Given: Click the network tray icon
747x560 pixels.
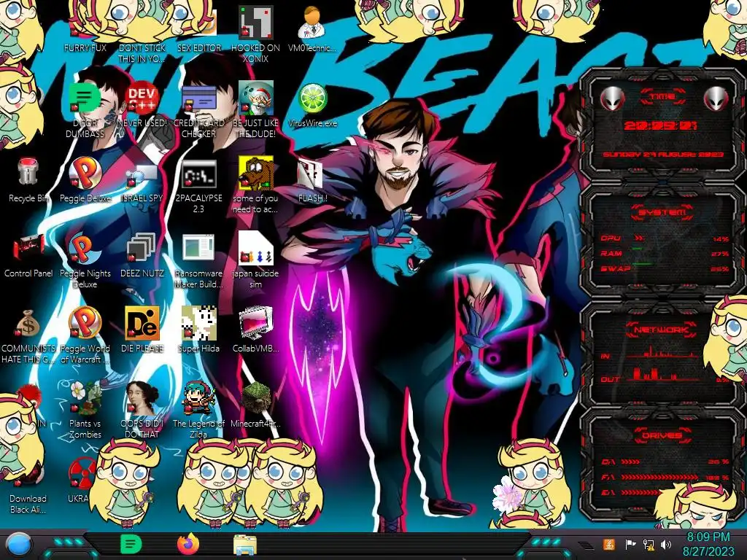Looking at the screenshot, I should pos(649,544).
